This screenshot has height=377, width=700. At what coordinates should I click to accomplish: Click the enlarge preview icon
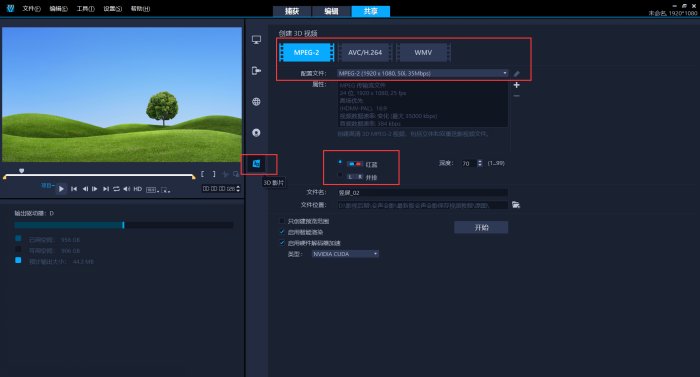click(x=236, y=174)
